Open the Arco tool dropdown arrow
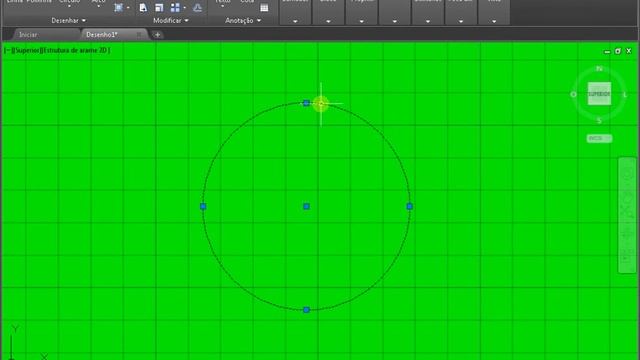The image size is (640, 360). pos(98,7)
